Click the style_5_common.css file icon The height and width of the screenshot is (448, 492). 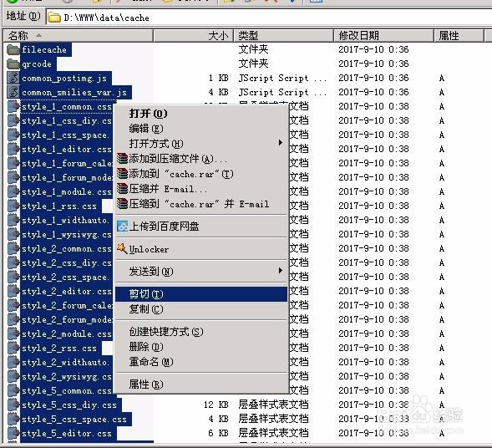click(13, 390)
